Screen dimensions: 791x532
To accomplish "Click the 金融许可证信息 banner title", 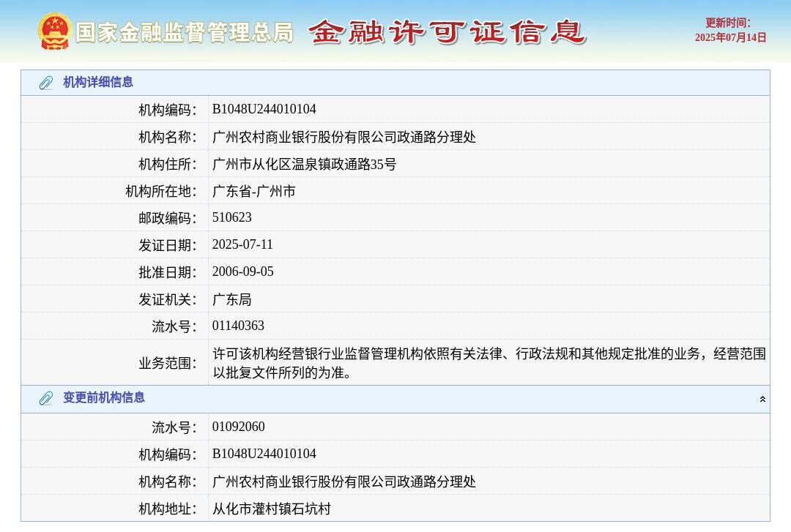I will pos(447,31).
